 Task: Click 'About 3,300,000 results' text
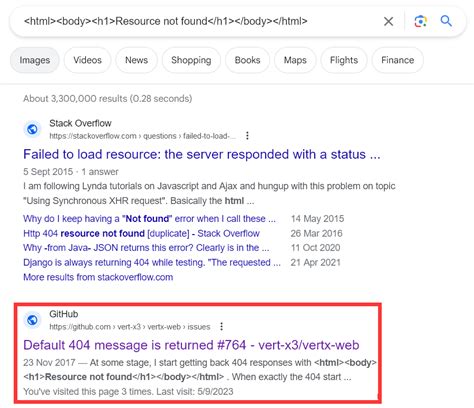point(108,99)
